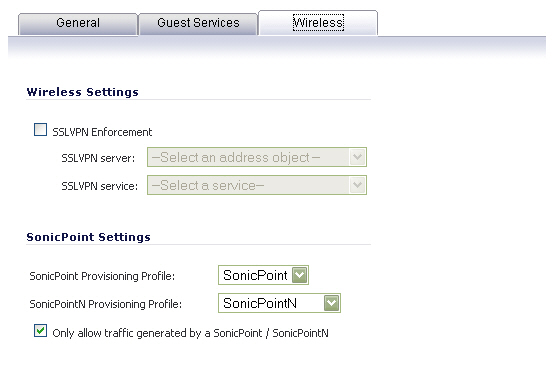Select the Wireless tab
This screenshot has height=369, width=555.
click(318, 23)
